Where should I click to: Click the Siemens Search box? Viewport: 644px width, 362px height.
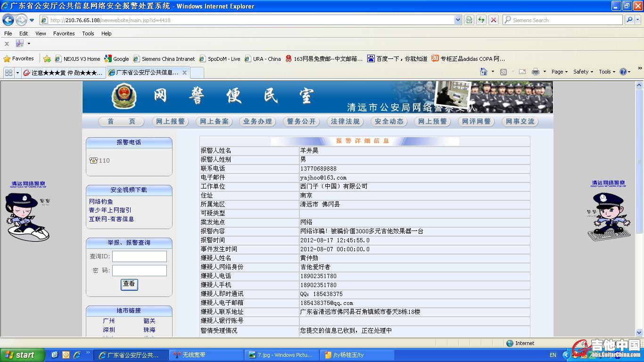tap(562, 20)
